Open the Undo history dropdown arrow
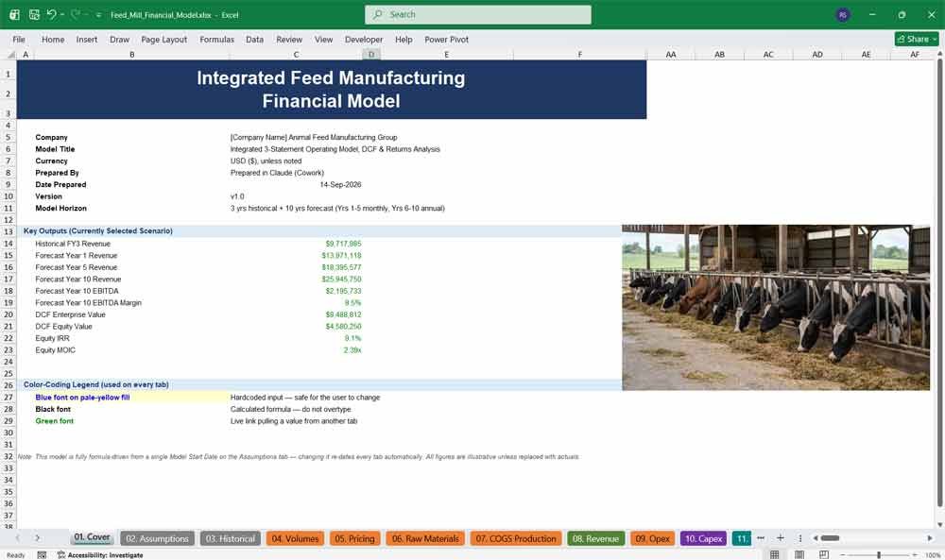 click(62, 14)
